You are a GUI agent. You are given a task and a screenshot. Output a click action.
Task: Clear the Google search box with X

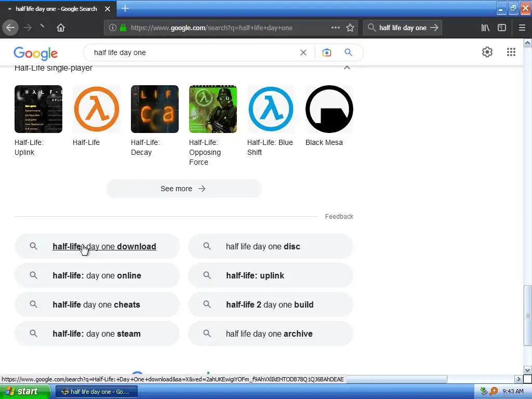pyautogui.click(x=303, y=52)
